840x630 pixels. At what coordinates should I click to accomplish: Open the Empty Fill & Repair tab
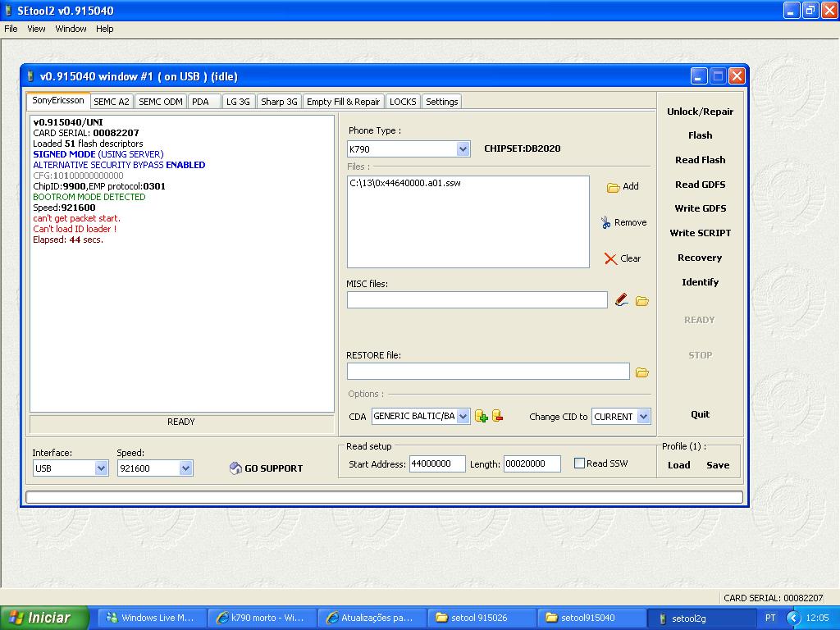(x=344, y=102)
